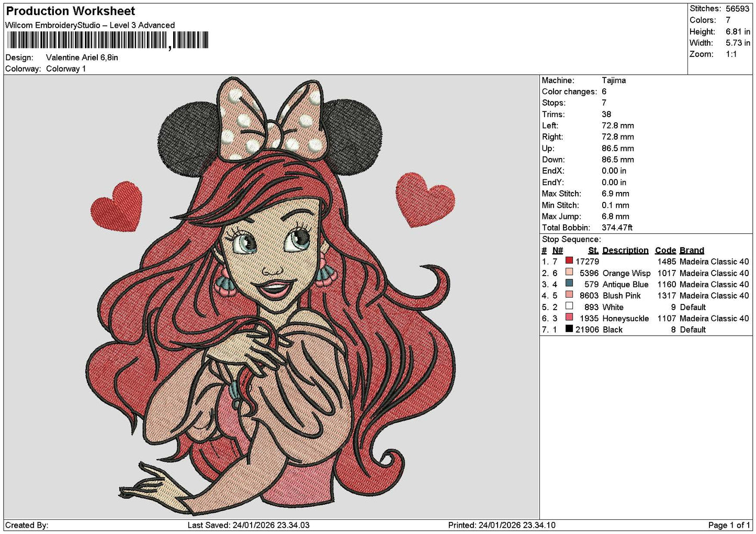
Task: Click the 'Antique Blue' description
Action: [625, 285]
